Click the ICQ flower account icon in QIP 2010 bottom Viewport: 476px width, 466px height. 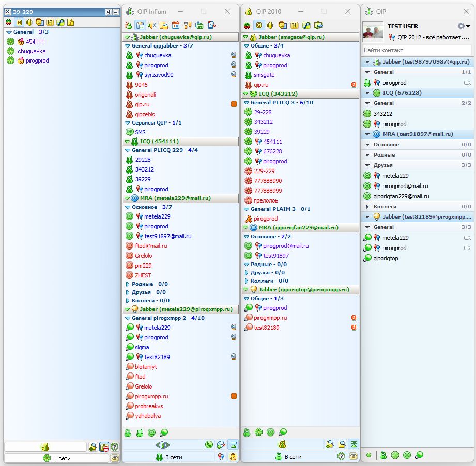tap(258, 432)
